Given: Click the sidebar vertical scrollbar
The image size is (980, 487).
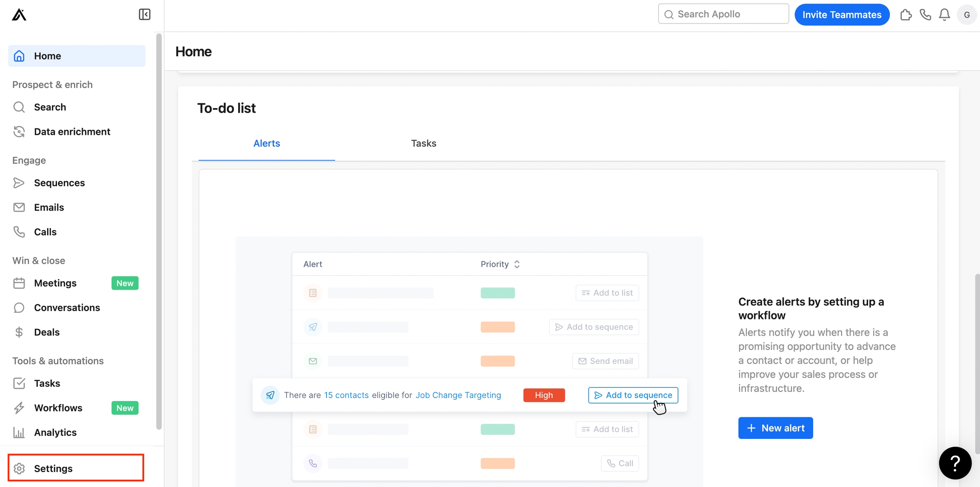Looking at the screenshot, I should (x=159, y=230).
